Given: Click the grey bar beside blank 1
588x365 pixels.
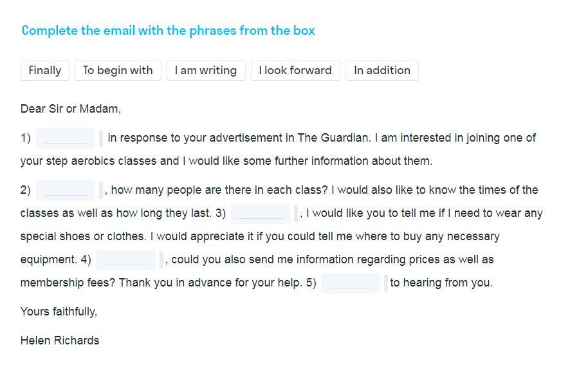Looking at the screenshot, I should pos(101,138).
